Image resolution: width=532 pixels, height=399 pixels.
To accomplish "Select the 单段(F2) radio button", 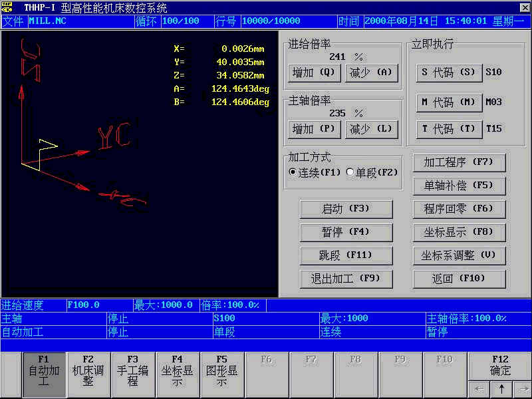I will (x=372, y=173).
